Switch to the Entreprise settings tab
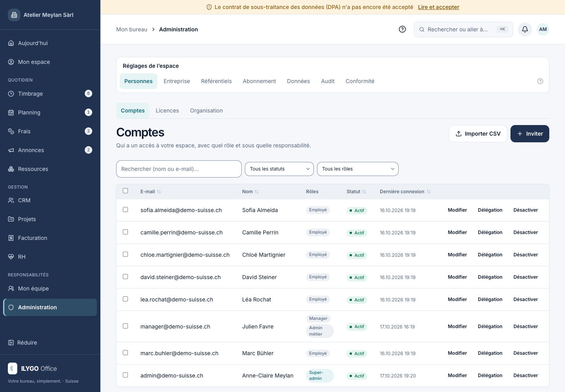The width and height of the screenshot is (565, 392). tap(177, 81)
